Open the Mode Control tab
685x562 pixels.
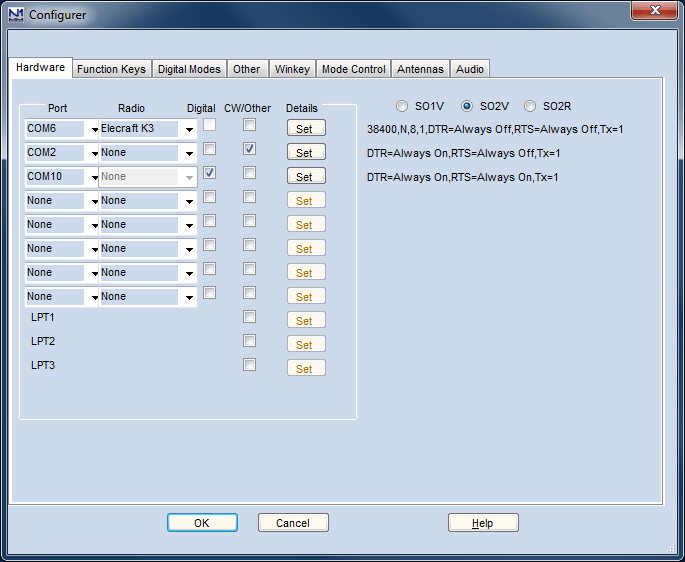tap(353, 69)
